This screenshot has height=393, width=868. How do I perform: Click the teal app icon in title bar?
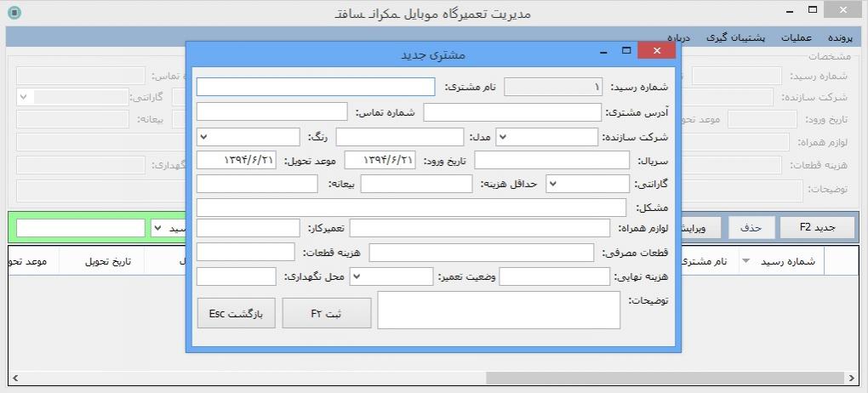15,12
